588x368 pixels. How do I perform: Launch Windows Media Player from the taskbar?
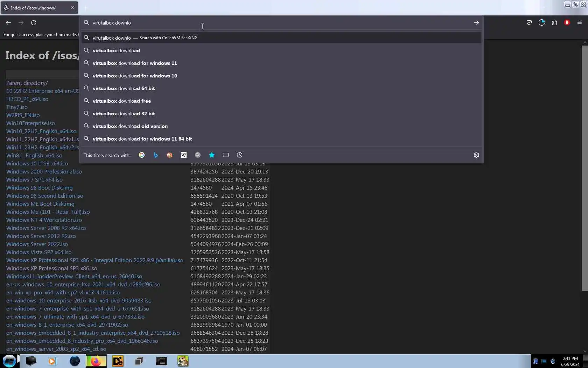tap(52, 361)
